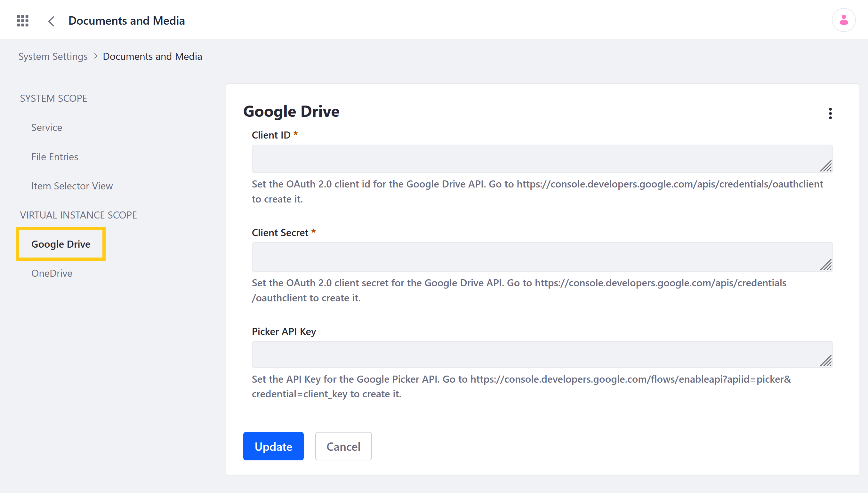Click the Client Secret input field
Viewport: 868px width, 493px height.
[542, 256]
